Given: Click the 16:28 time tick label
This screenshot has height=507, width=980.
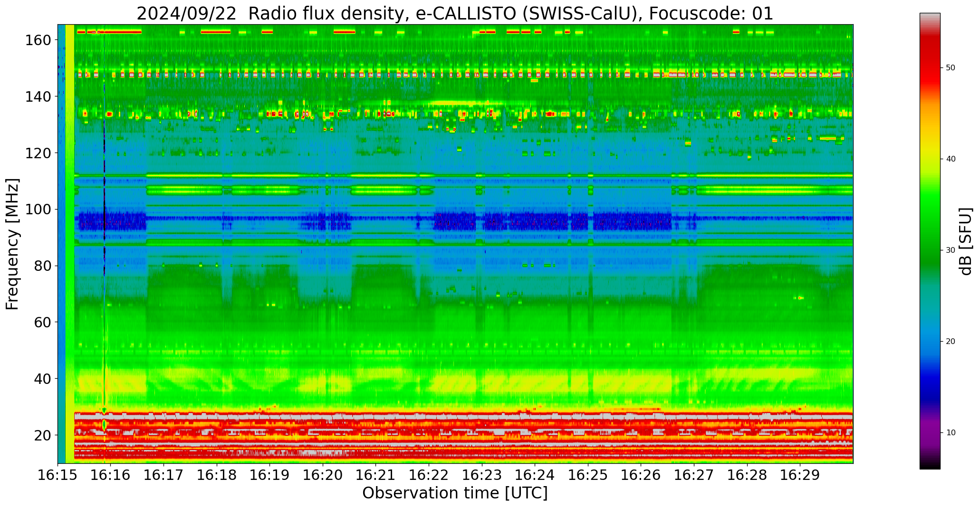Looking at the screenshot, I should coord(747,475).
